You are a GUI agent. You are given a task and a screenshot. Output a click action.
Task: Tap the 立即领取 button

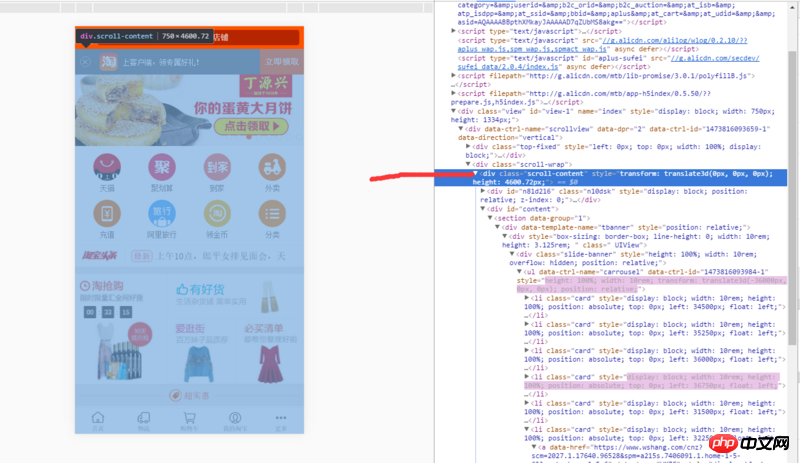(x=282, y=62)
